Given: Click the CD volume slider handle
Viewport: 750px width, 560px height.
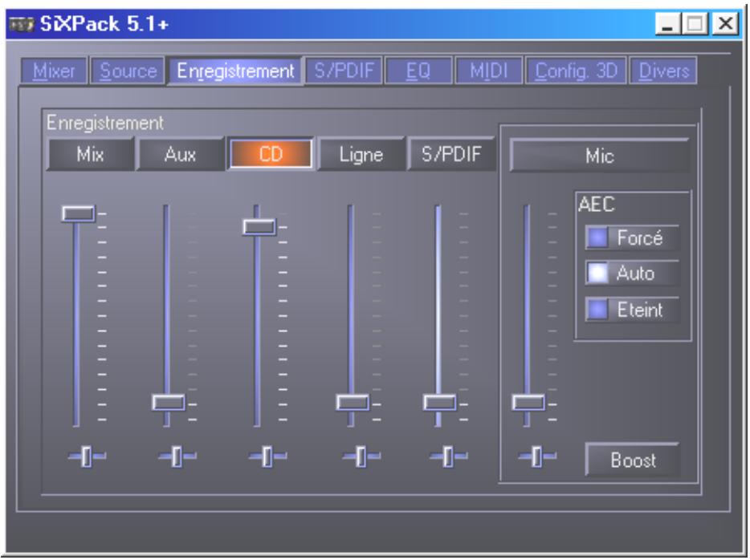Looking at the screenshot, I should (259, 226).
